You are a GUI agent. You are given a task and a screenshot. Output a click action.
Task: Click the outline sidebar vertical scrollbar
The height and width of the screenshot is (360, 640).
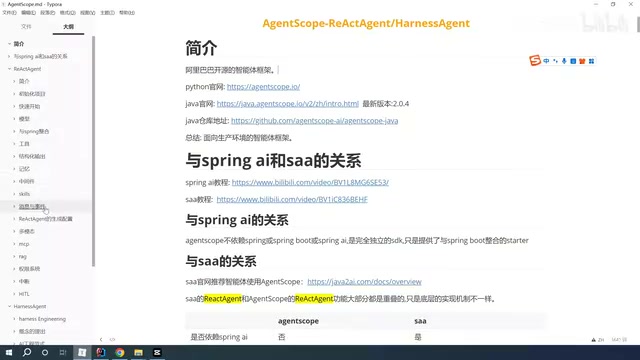click(93, 151)
